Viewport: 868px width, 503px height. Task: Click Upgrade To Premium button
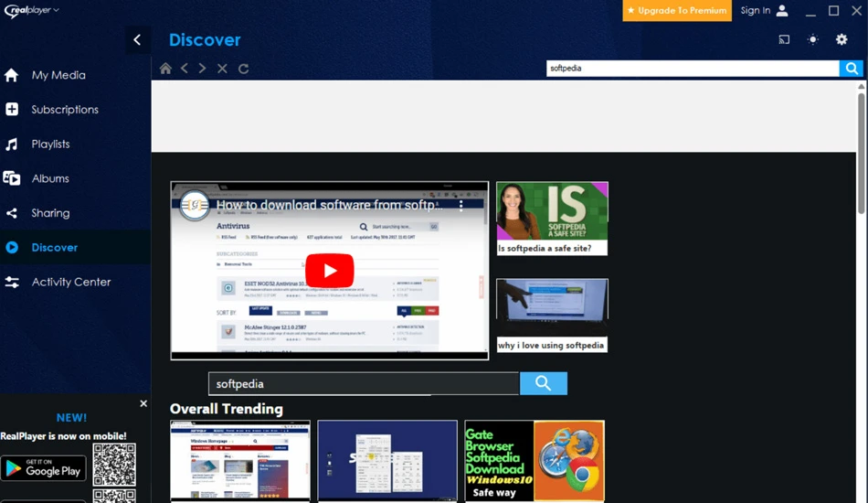676,11
